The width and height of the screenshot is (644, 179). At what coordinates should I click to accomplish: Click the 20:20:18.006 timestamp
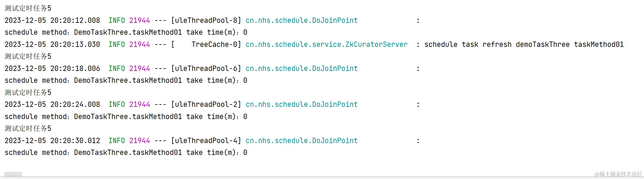click(x=75, y=69)
